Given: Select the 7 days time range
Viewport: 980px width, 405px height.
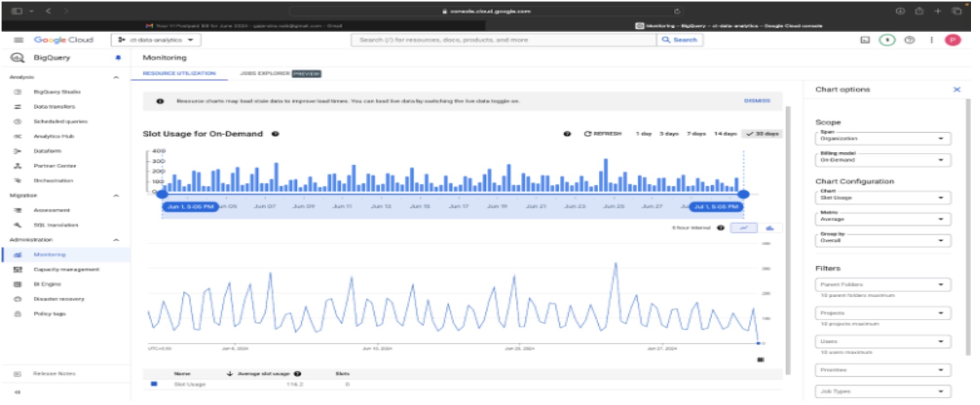Looking at the screenshot, I should click(x=696, y=134).
